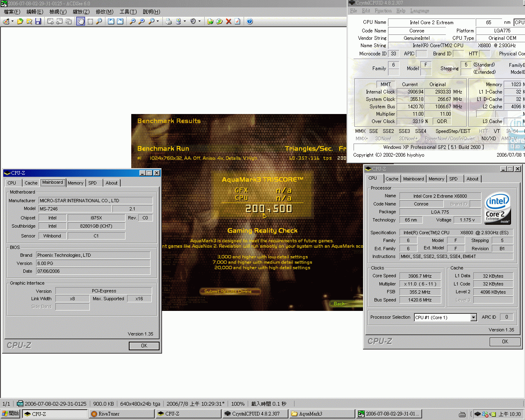This screenshot has width=525, height=420.
Task: Go to next image icon in ACDSee toolbar
Action: 59,21
